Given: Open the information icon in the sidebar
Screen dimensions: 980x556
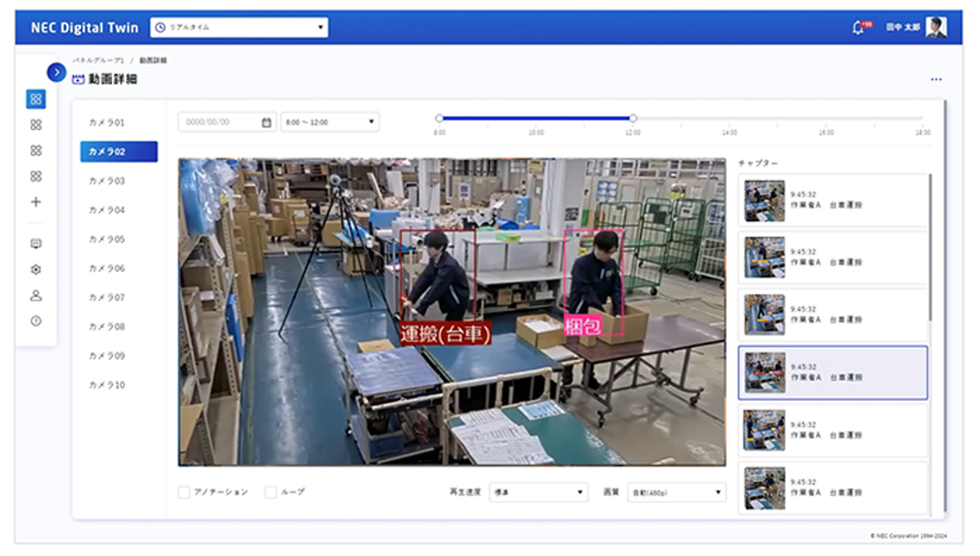Looking at the screenshot, I should point(36,321).
